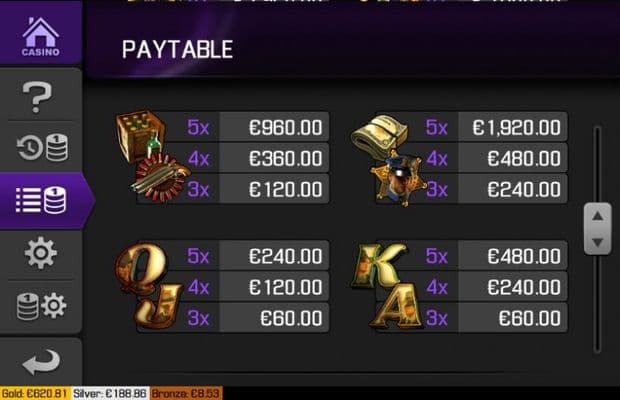Go to Casino home
620x400 pixels.
pos(40,35)
